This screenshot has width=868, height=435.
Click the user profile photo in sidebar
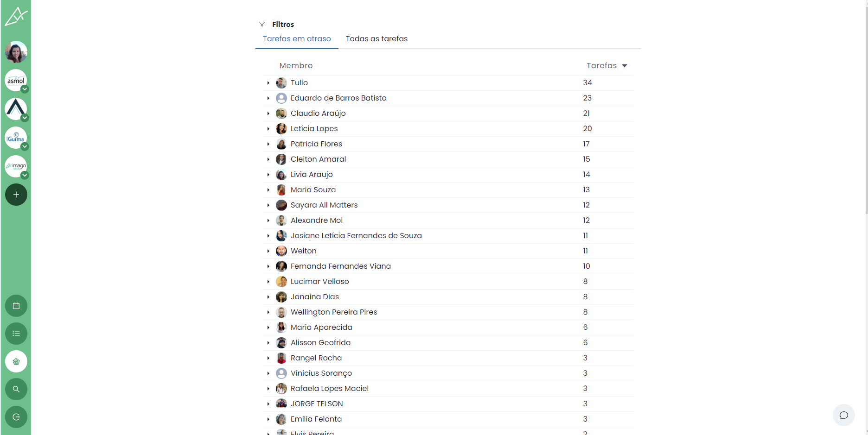pyautogui.click(x=16, y=52)
